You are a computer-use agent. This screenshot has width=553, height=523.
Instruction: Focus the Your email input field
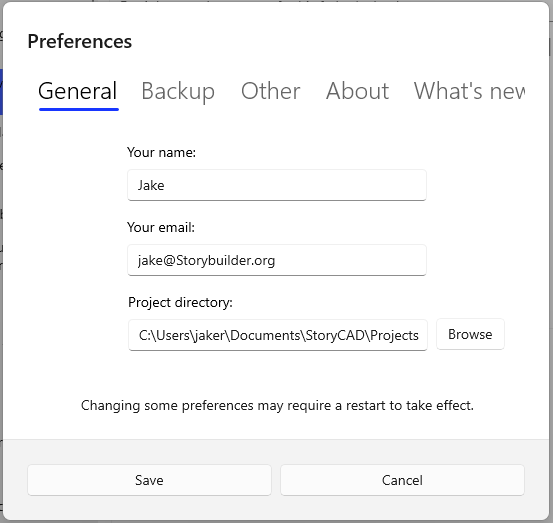tap(277, 260)
